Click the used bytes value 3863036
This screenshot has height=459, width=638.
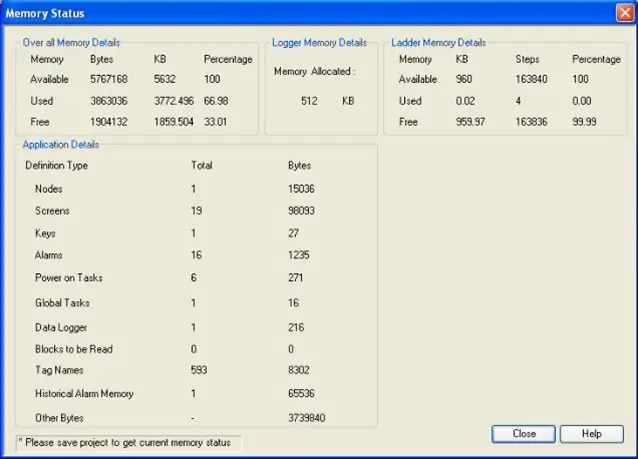pyautogui.click(x=109, y=101)
